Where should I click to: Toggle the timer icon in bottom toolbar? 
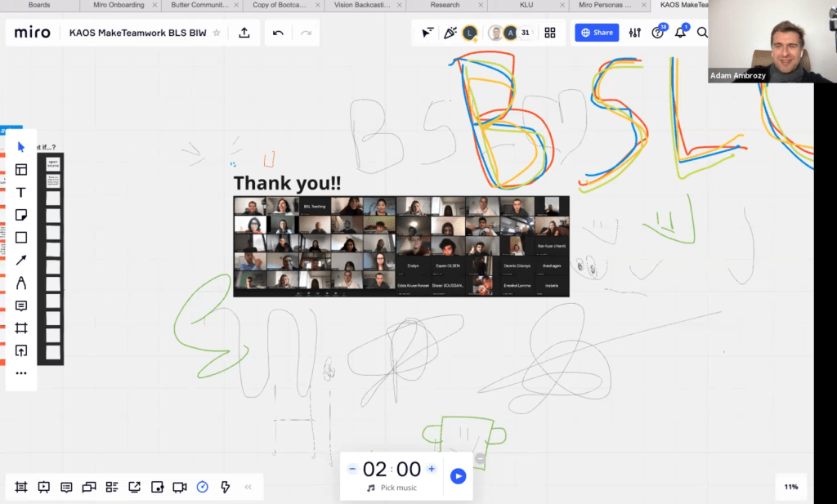pyautogui.click(x=202, y=487)
